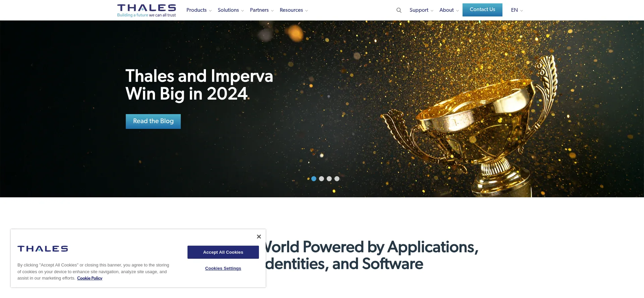Expand the Resources menu

(x=294, y=10)
